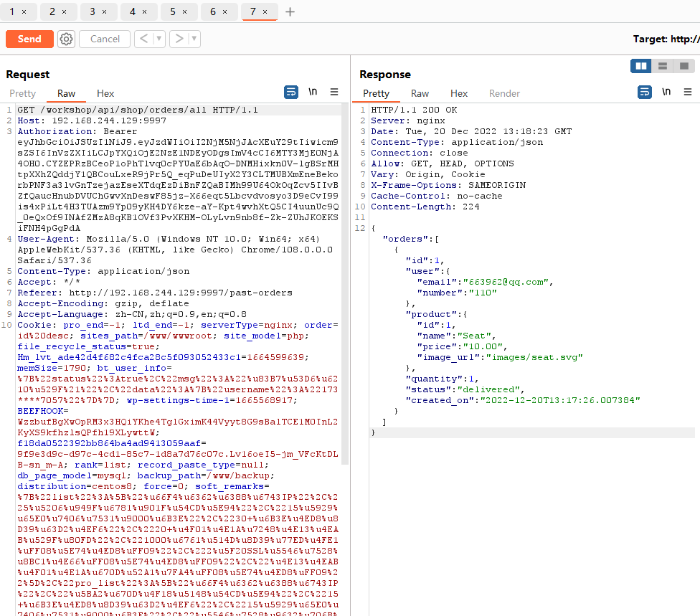This screenshot has height=616, width=700.
Task: Switch Request view to the Hex tab
Action: [x=105, y=93]
